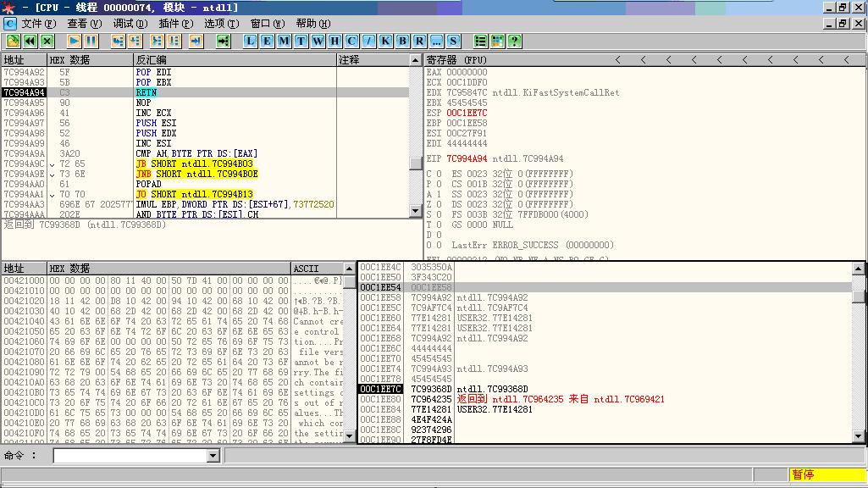Show Handles window with H toolbar button
Viewport: 868px width, 488px height.
point(334,41)
